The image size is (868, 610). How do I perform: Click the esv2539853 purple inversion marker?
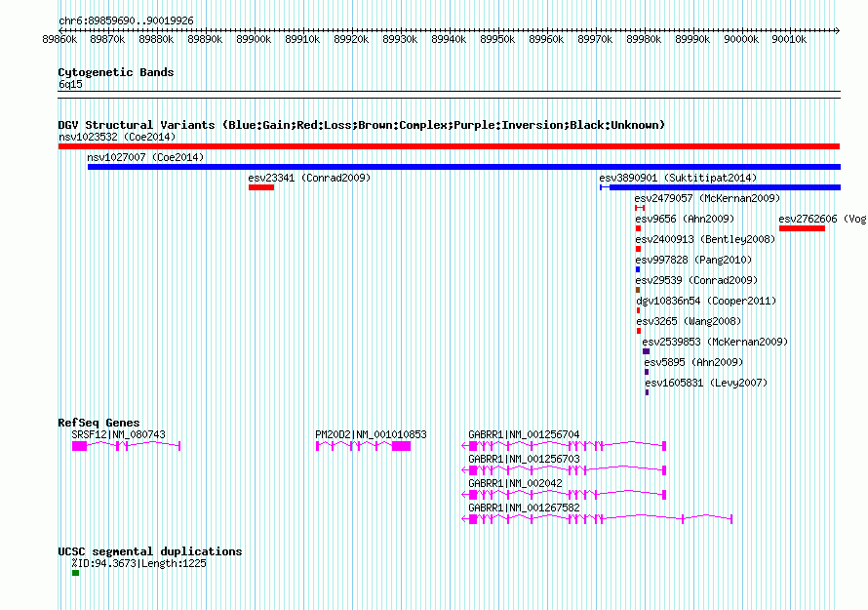[646, 351]
